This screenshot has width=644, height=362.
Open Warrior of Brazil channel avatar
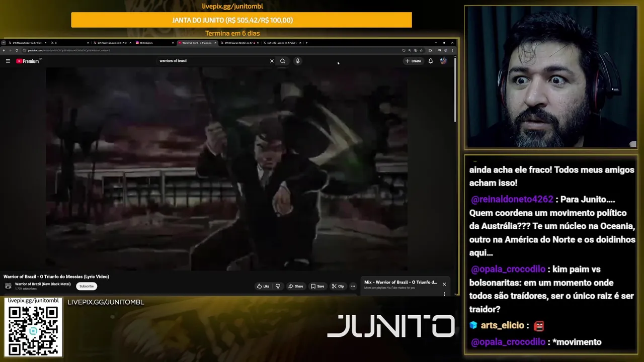click(8, 286)
